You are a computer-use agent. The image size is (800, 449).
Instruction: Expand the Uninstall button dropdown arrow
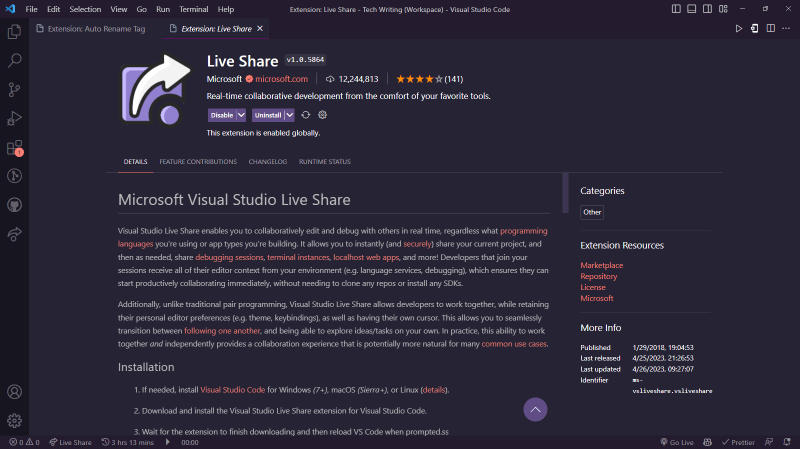289,115
